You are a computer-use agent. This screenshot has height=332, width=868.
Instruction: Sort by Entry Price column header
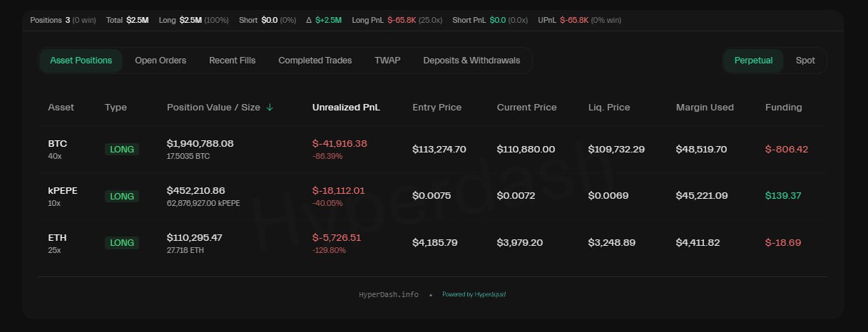pos(436,108)
